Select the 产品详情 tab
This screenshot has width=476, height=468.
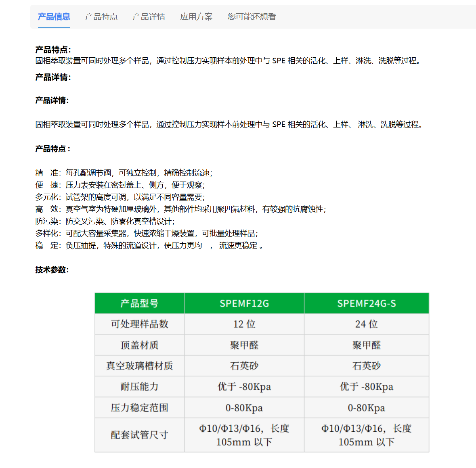click(x=149, y=17)
